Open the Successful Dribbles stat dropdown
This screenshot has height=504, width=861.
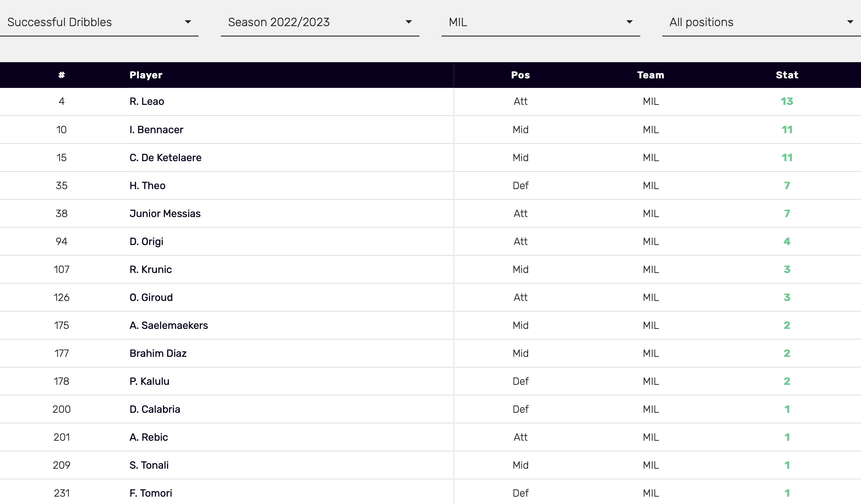coord(99,22)
